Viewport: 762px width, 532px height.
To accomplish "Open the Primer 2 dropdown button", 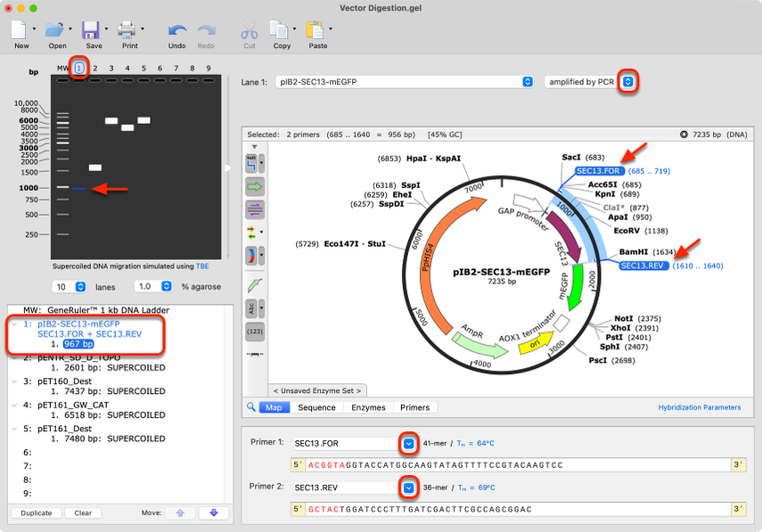I will coord(409,487).
